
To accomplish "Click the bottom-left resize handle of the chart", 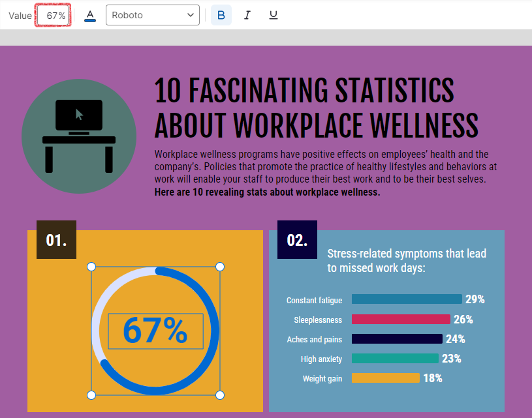I will click(91, 395).
